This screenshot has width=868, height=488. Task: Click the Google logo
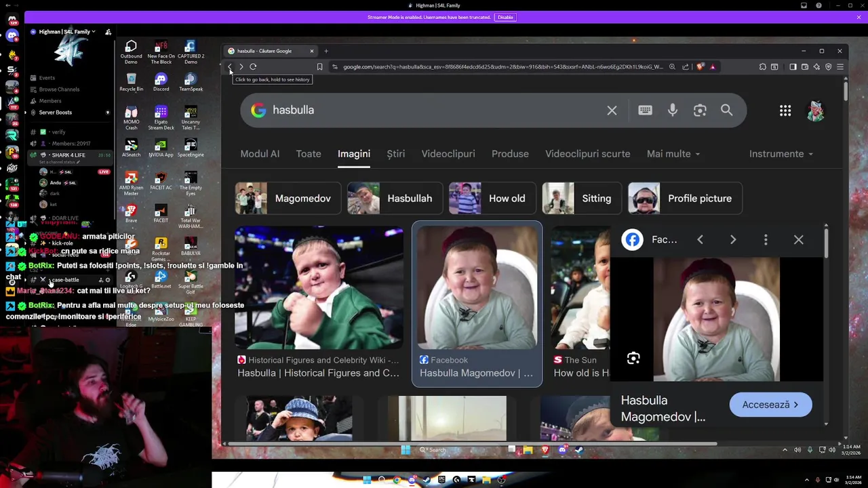pyautogui.click(x=258, y=110)
